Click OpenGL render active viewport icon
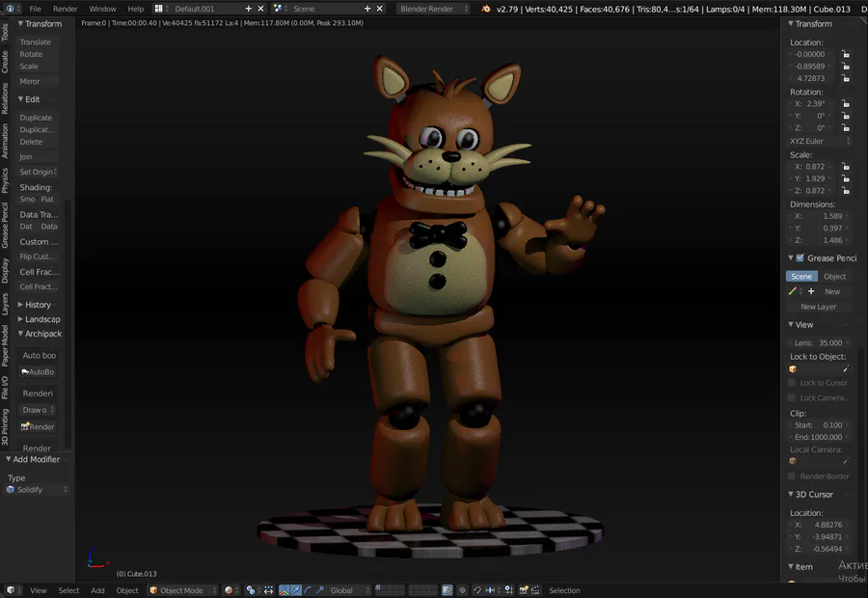The height and width of the screenshot is (598, 868). pos(523,590)
